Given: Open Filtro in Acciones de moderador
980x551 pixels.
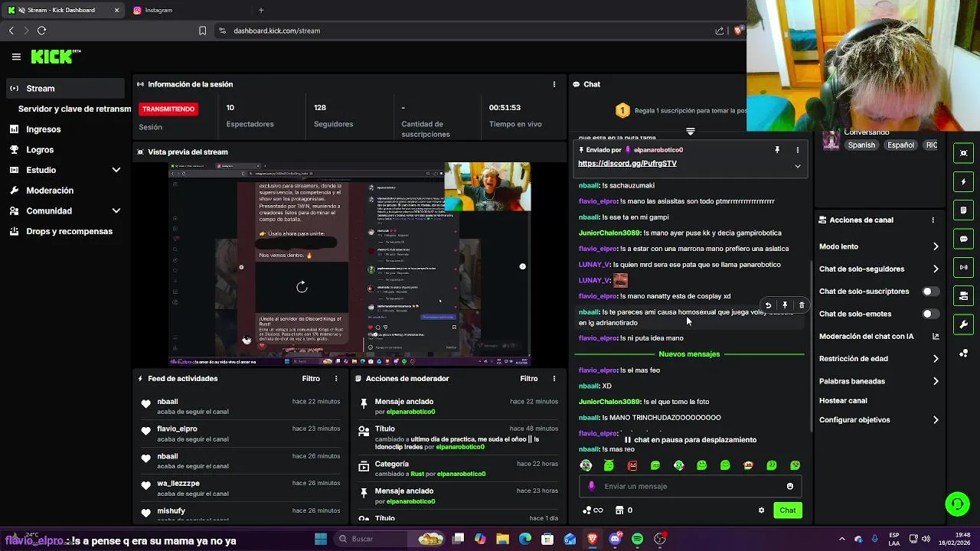Looking at the screenshot, I should click(x=529, y=379).
